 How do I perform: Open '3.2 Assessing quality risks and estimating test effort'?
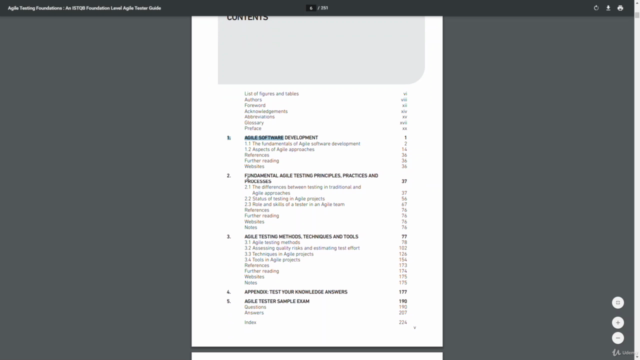tap(302, 248)
